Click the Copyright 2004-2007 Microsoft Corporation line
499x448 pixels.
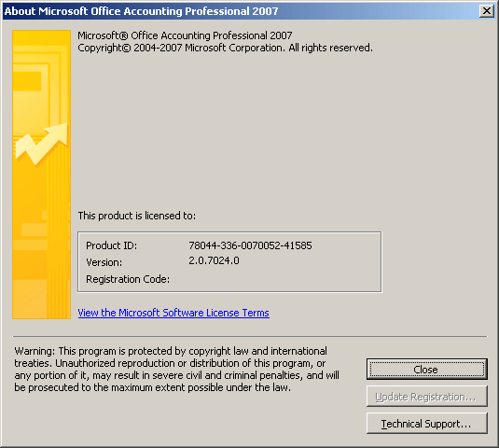[225, 48]
